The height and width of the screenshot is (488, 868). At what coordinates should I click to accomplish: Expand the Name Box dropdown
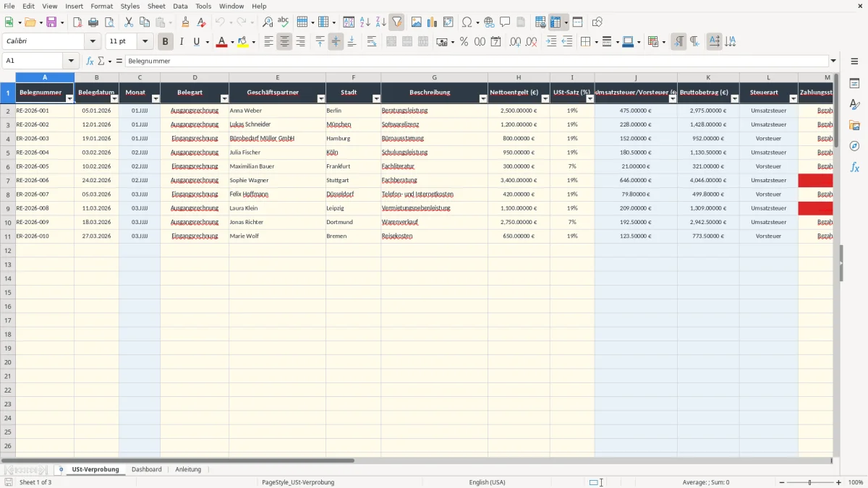[x=71, y=61]
